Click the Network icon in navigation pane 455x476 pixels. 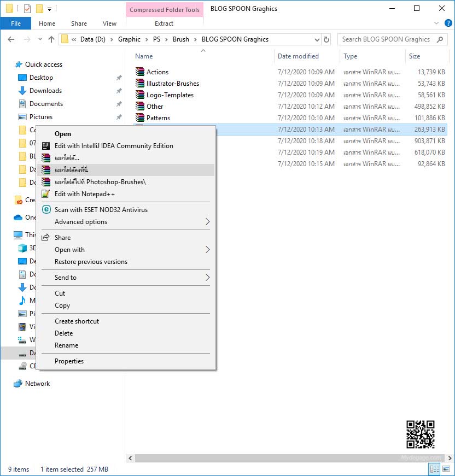18,384
